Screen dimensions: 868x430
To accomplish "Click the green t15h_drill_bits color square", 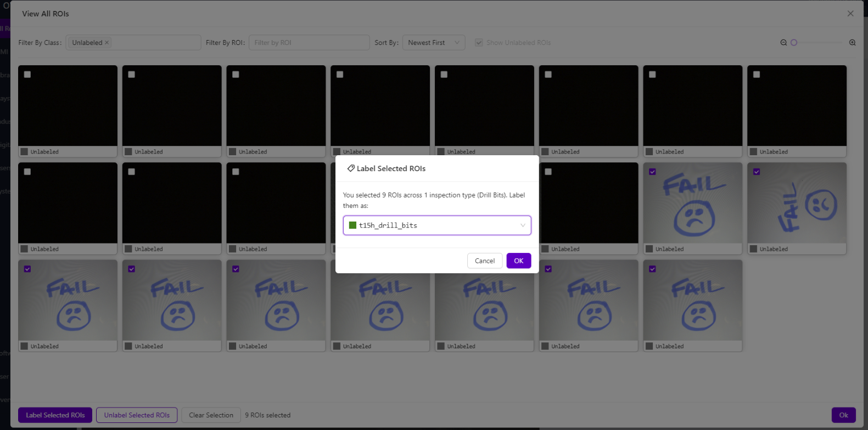I will point(352,225).
